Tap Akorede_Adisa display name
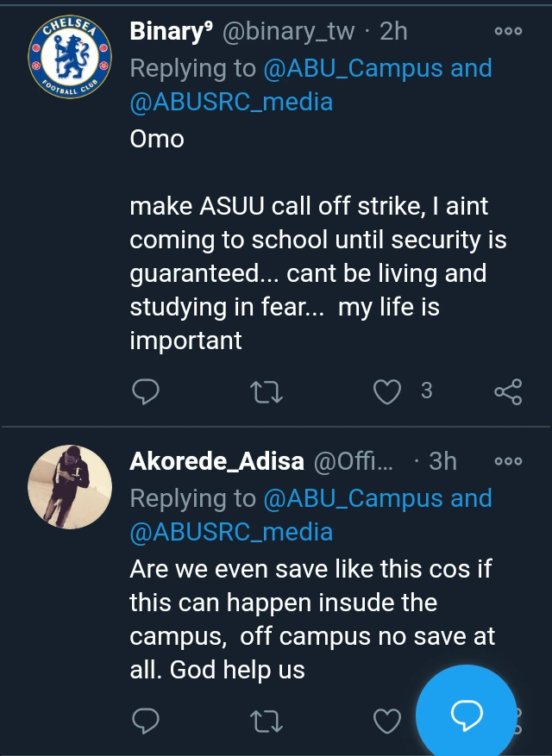Viewport: 552px width, 756px height. [x=216, y=462]
